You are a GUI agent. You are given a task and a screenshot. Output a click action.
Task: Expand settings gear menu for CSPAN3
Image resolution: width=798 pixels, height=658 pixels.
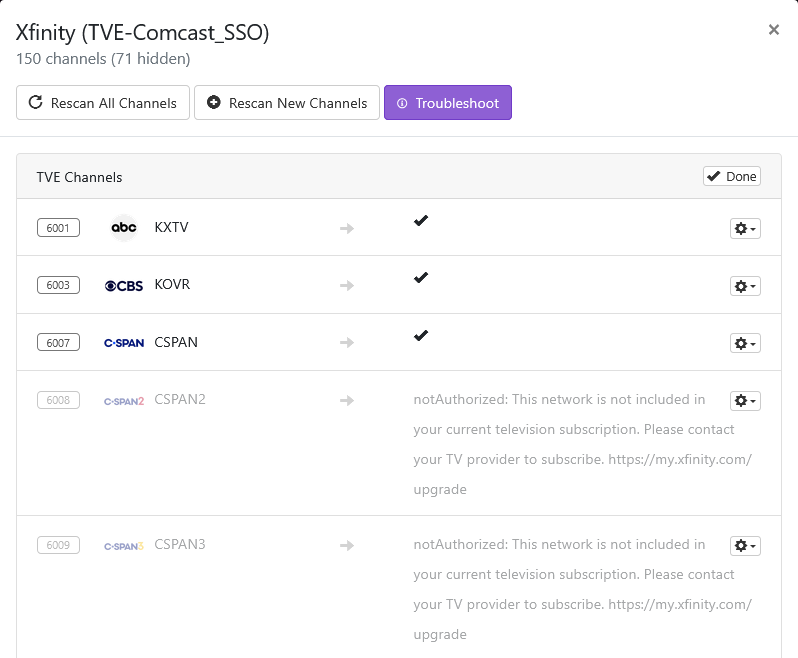tap(745, 546)
